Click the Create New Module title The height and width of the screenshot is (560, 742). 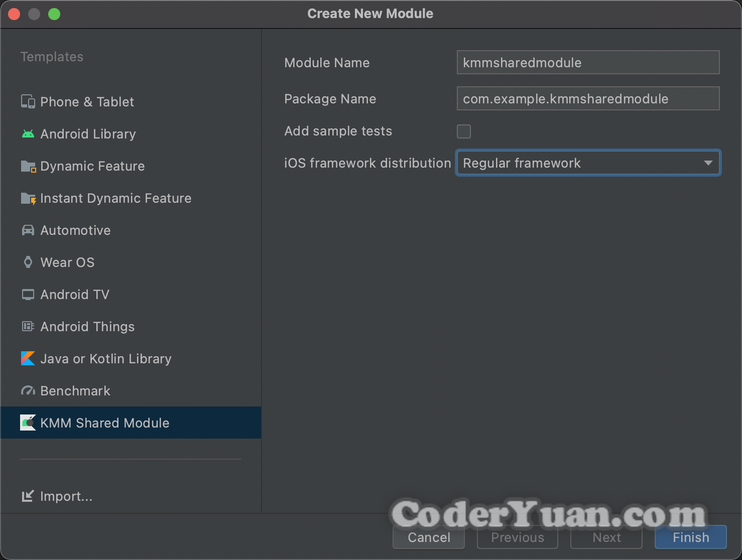point(370,14)
